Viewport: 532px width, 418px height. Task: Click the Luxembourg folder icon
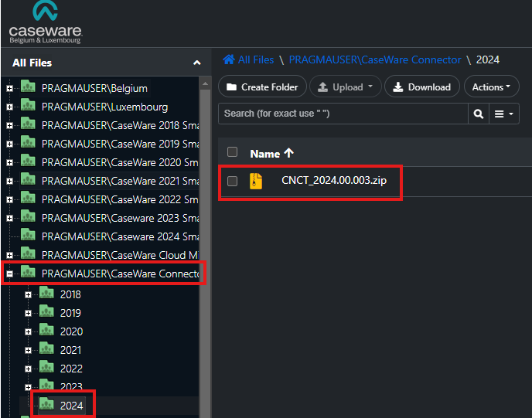(29, 107)
